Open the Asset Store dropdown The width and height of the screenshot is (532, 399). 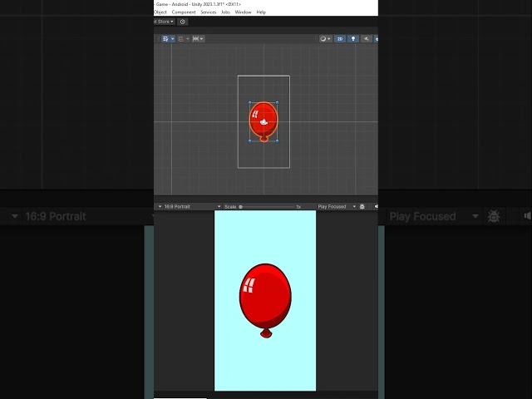[x=165, y=22]
